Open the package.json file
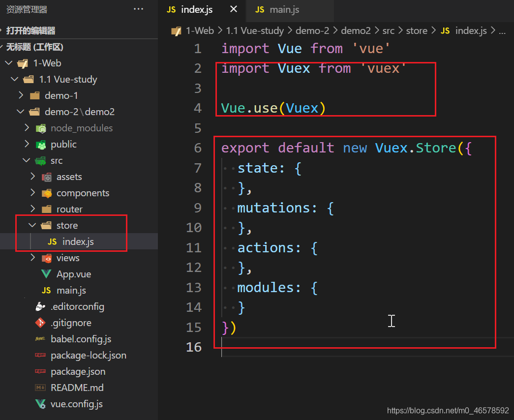The image size is (514, 420). (78, 371)
